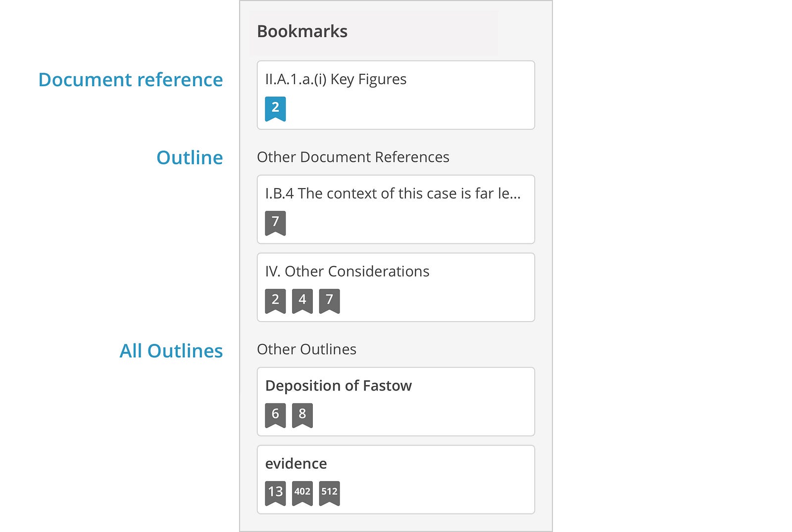Open I.B.4 The context of this case reference
The image size is (792, 532).
click(393, 193)
